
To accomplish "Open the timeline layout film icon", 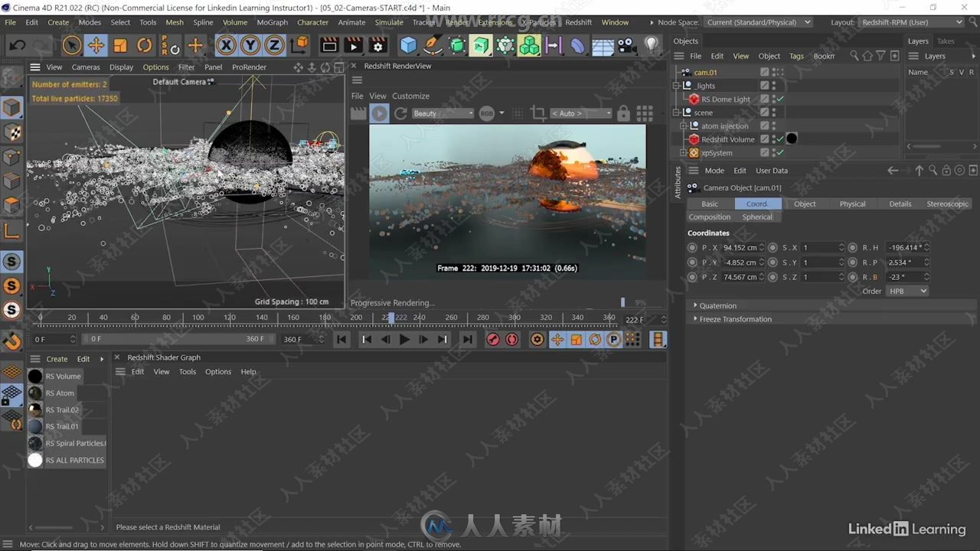I will 658,339.
